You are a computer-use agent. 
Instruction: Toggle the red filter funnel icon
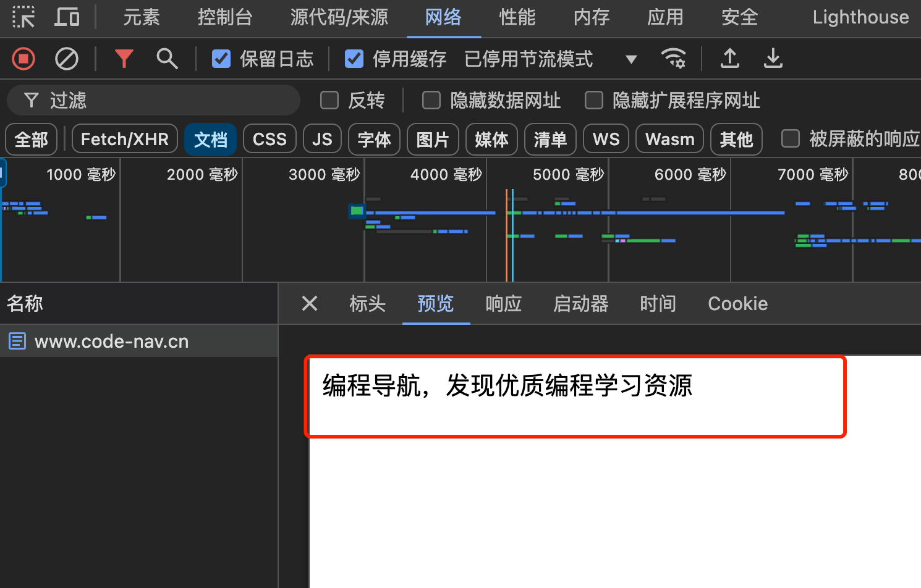124,59
